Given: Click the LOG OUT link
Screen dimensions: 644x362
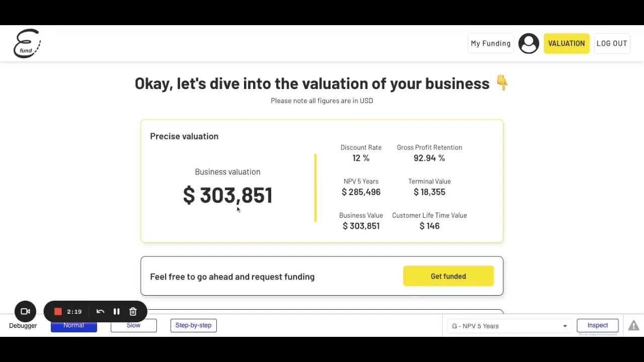Looking at the screenshot, I should coord(611,44).
